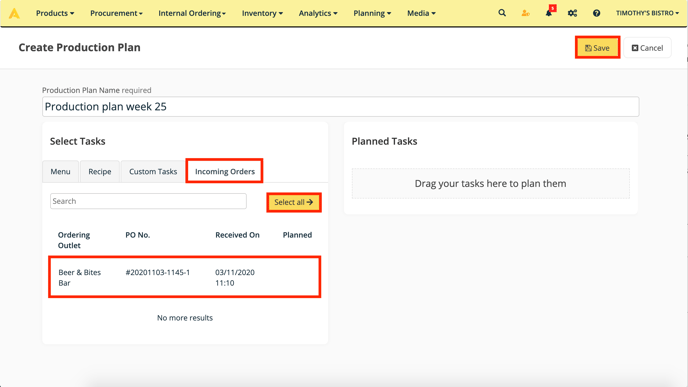Select the Incoming Orders tab
Screen dimensions: 688x387
225,171
